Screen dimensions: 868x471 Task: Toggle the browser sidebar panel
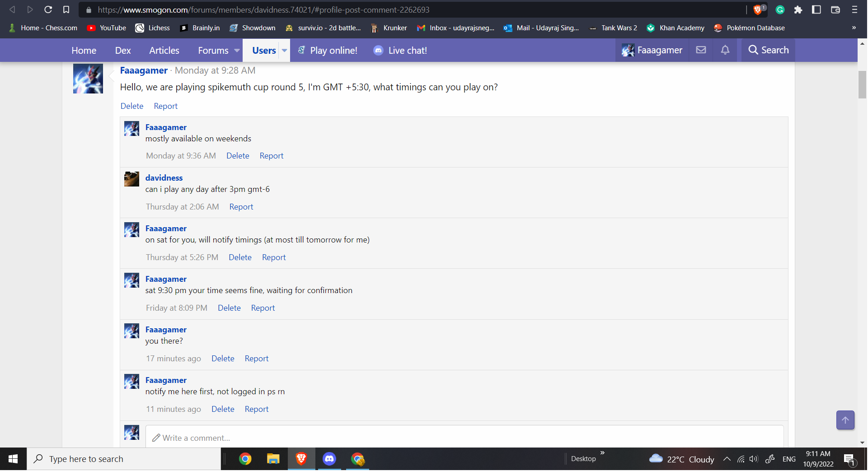(x=816, y=9)
